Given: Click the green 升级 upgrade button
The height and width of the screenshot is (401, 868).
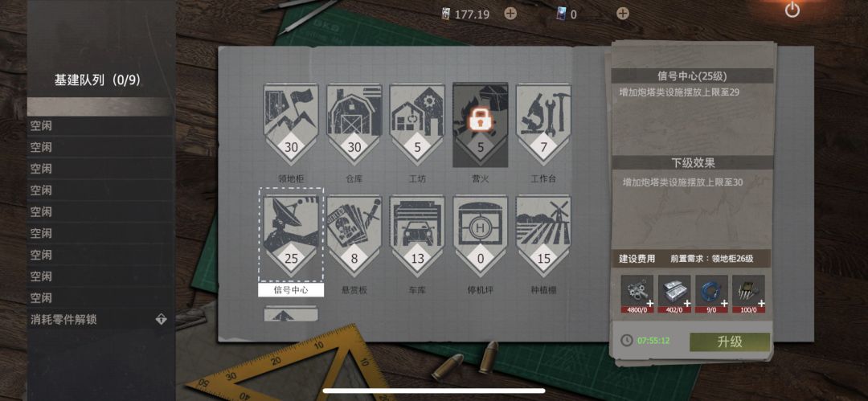Looking at the screenshot, I should pyautogui.click(x=730, y=342).
